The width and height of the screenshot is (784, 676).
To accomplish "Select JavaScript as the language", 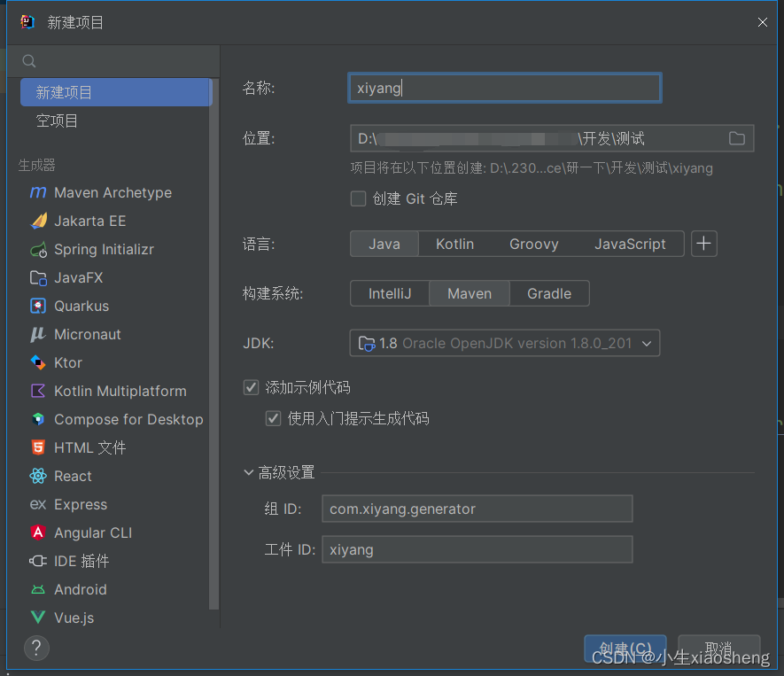I will click(630, 244).
